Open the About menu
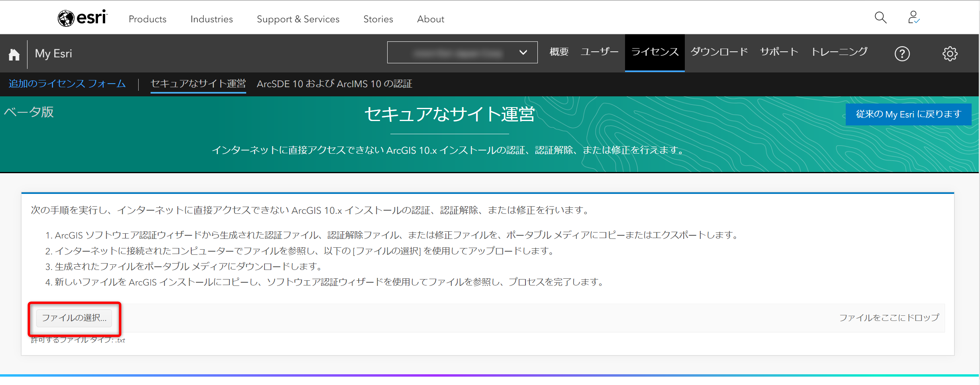Viewport: 980px width, 385px height. click(431, 19)
